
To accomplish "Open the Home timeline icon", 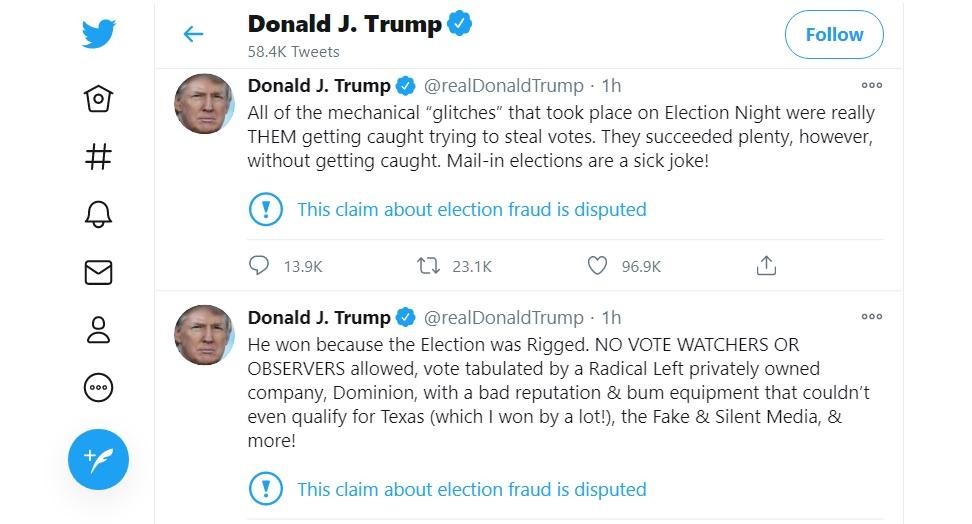I will click(99, 98).
